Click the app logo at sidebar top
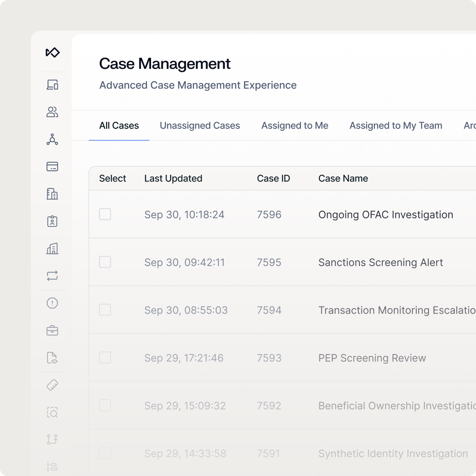 point(52,52)
